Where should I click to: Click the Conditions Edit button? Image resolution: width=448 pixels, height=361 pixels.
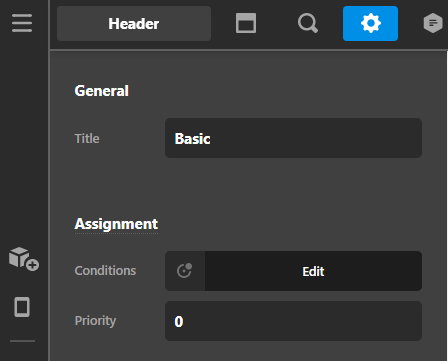[313, 271]
